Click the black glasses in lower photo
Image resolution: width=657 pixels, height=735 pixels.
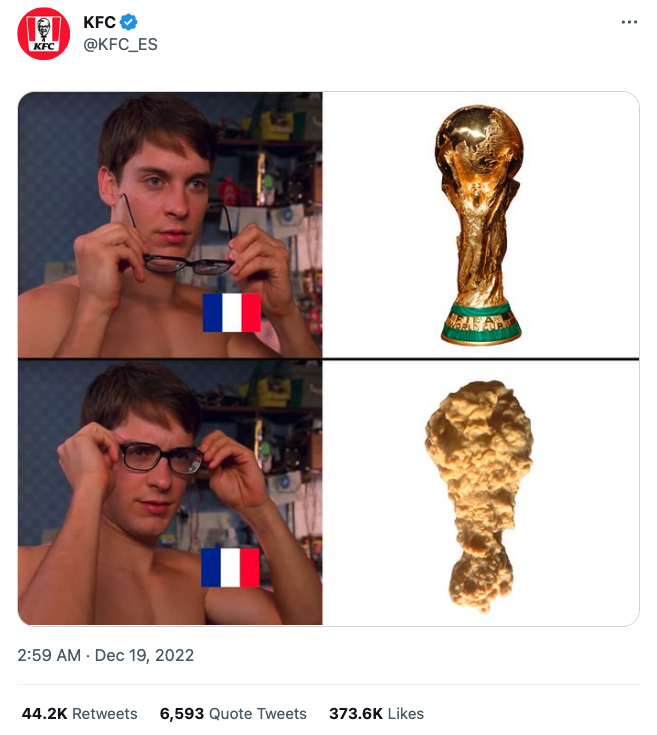click(161, 458)
